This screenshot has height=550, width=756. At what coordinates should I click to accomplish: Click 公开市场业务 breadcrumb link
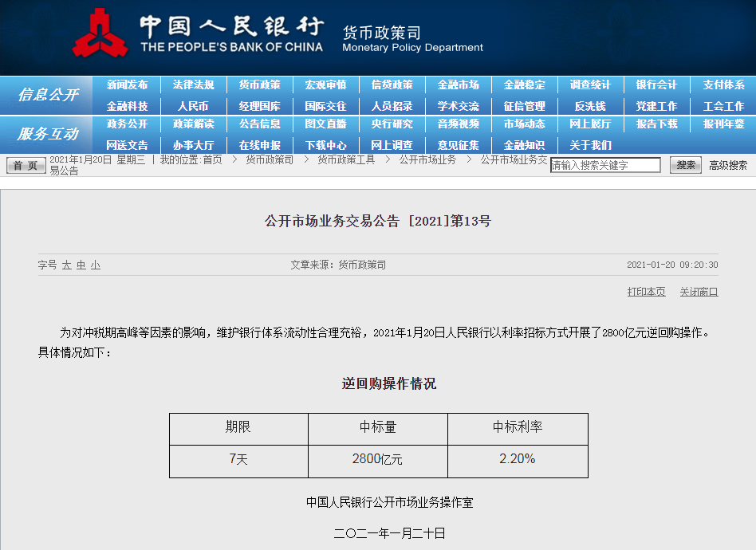click(427, 159)
